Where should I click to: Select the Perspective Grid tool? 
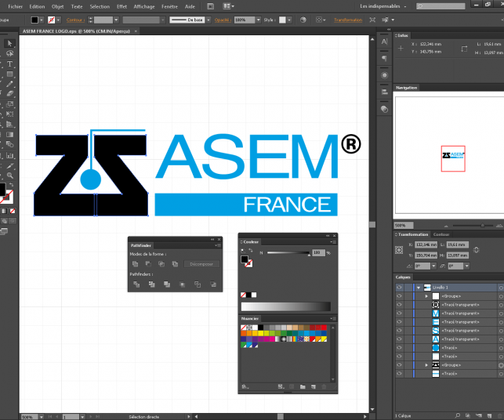[9, 125]
